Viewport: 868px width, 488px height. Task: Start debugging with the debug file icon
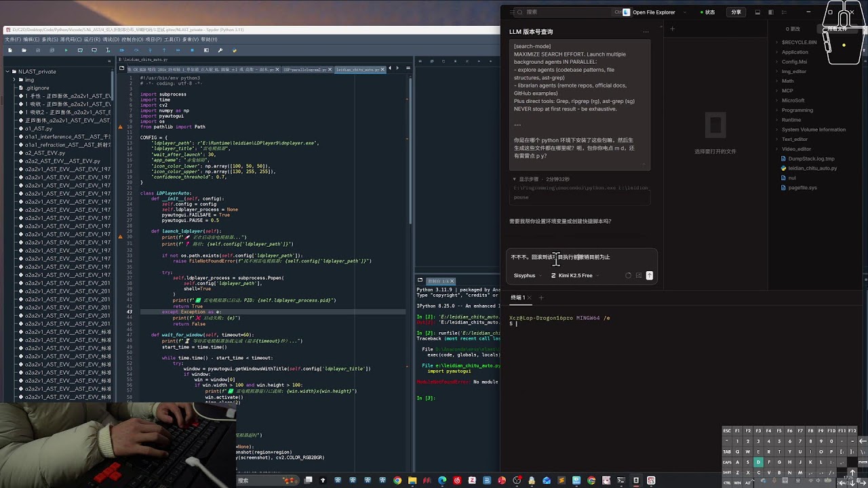pos(122,50)
